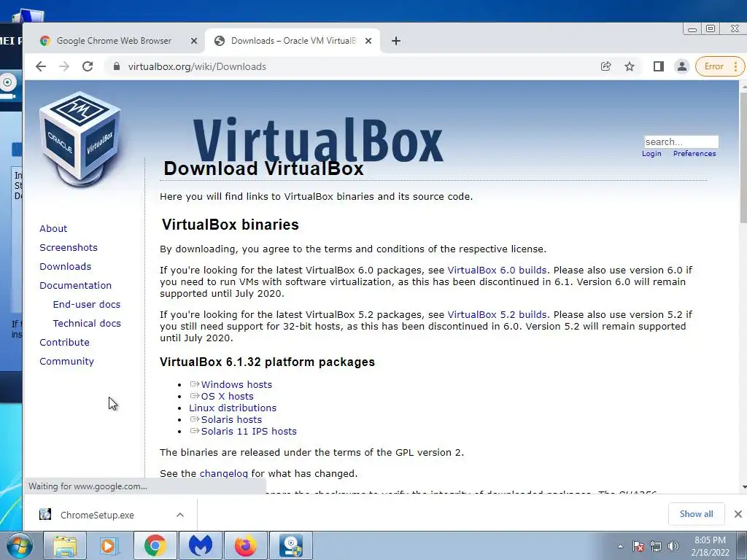This screenshot has width=747, height=560.
Task: Open the Linux distributions link
Action: tap(233, 408)
